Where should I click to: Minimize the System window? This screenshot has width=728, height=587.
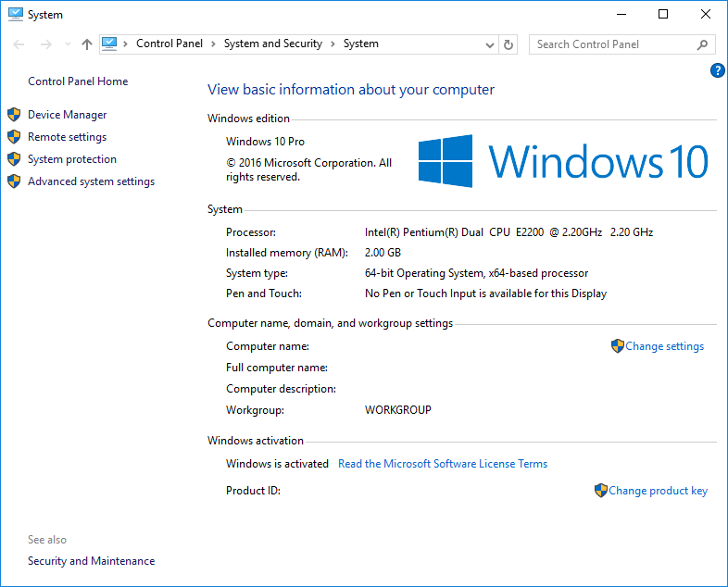pos(621,15)
